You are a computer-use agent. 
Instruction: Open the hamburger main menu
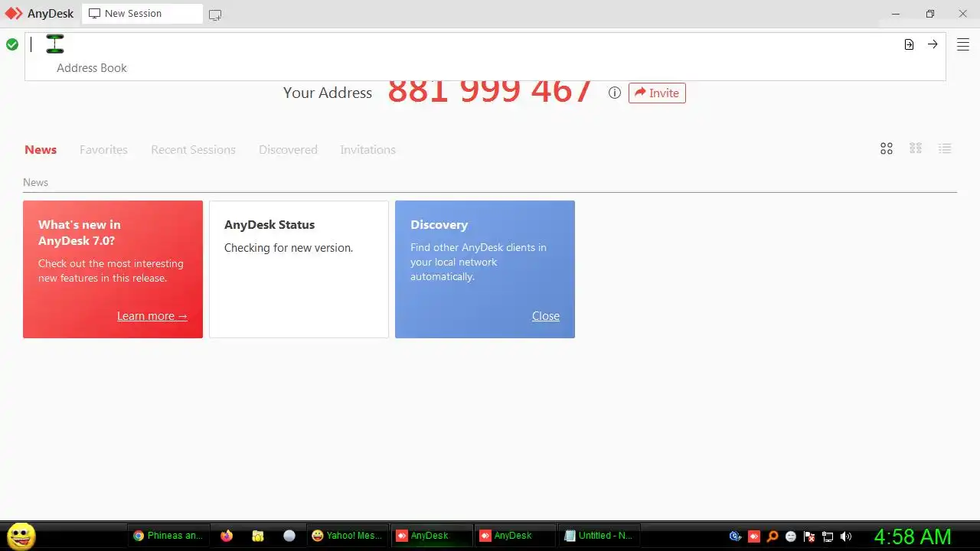[x=963, y=44]
